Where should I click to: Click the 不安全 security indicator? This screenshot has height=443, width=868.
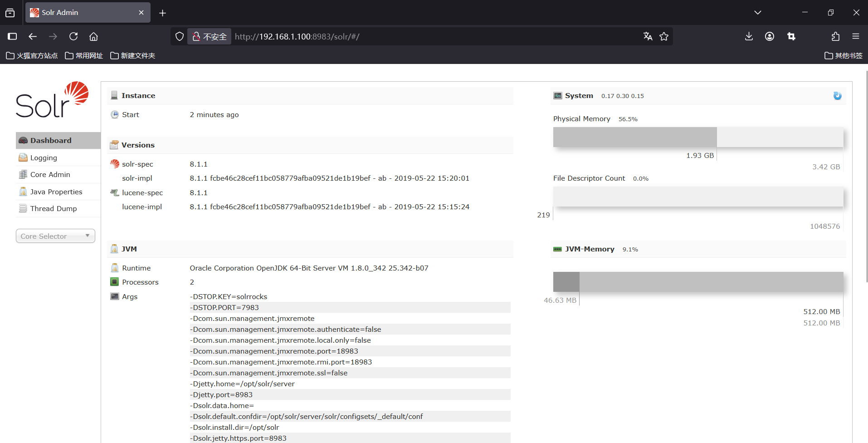point(210,36)
